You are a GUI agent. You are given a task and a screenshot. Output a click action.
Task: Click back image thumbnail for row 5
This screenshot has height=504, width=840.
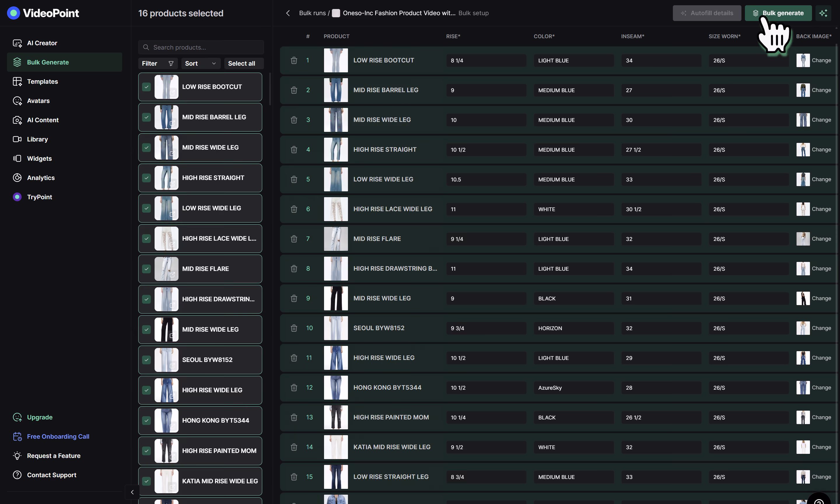point(803,179)
